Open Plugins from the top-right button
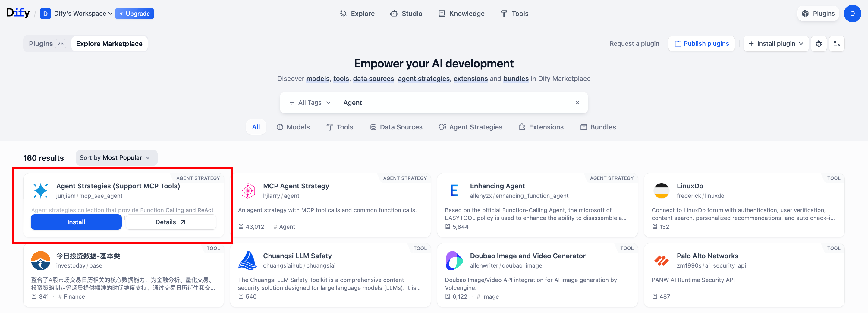868x313 pixels. coord(818,14)
